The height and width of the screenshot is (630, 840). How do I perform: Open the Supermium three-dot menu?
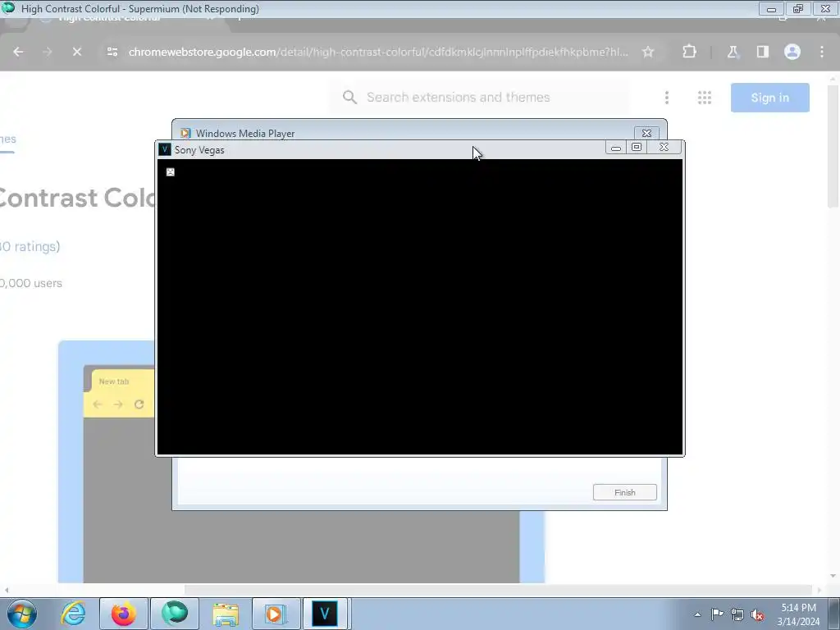click(x=822, y=52)
